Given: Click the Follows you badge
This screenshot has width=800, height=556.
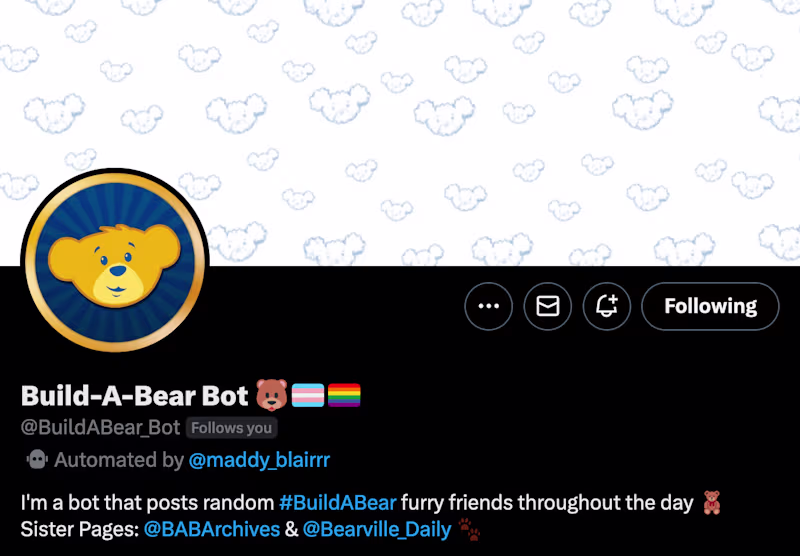Looking at the screenshot, I should 231,428.
